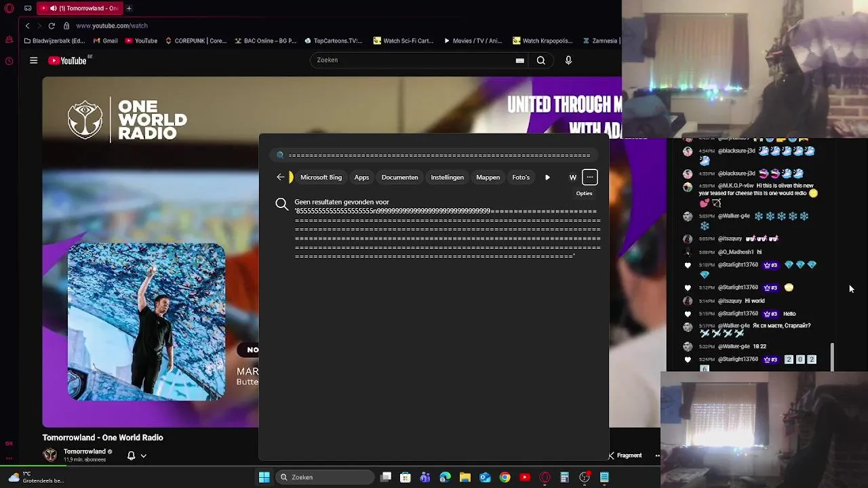Screen dimensions: 868x488
Task: Open Microsoft Store from taskbar
Action: point(406,477)
